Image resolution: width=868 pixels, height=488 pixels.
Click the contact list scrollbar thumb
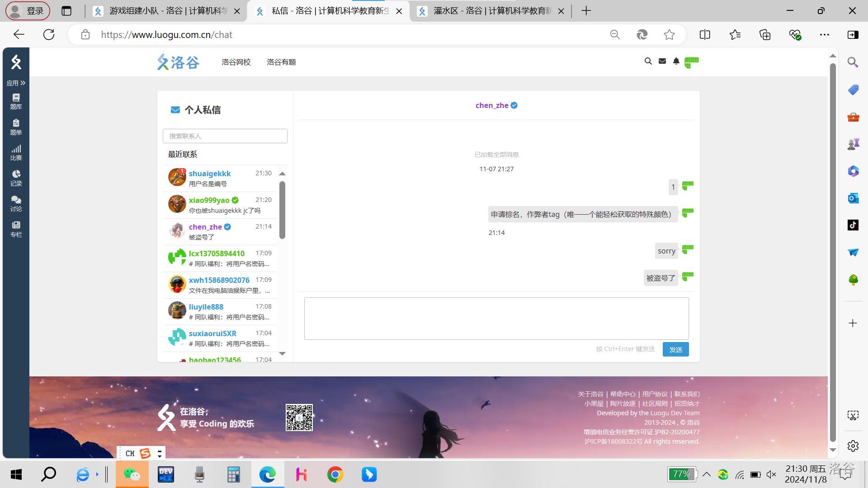[x=282, y=210]
